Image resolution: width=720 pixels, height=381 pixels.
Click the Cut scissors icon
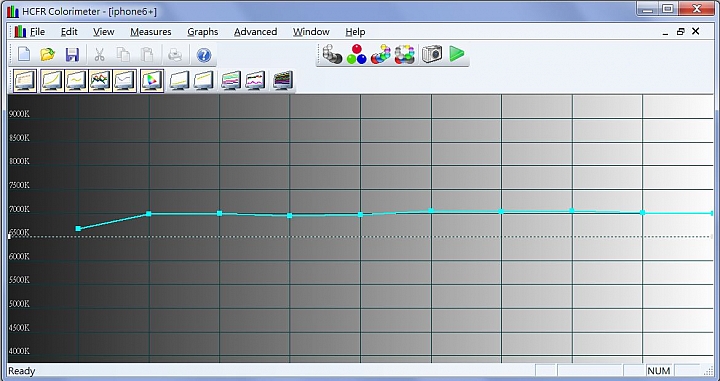99,55
